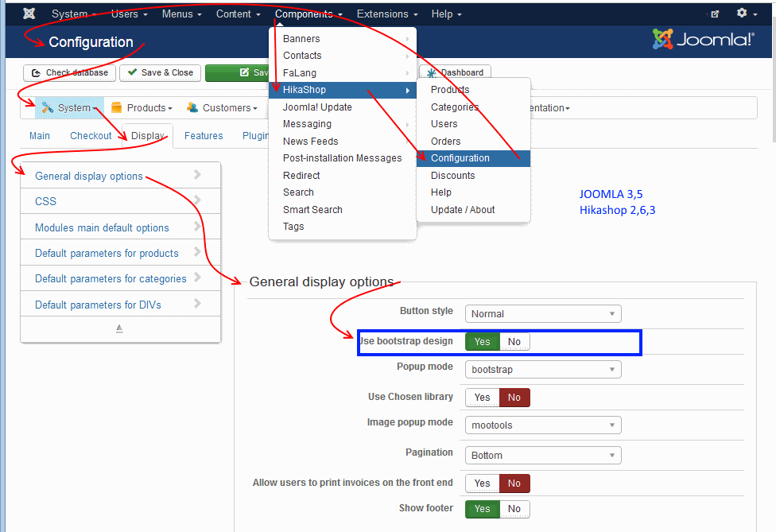This screenshot has height=532, width=776.
Task: Click the Joomla icon left of the System menu
Action: pyautogui.click(x=29, y=14)
